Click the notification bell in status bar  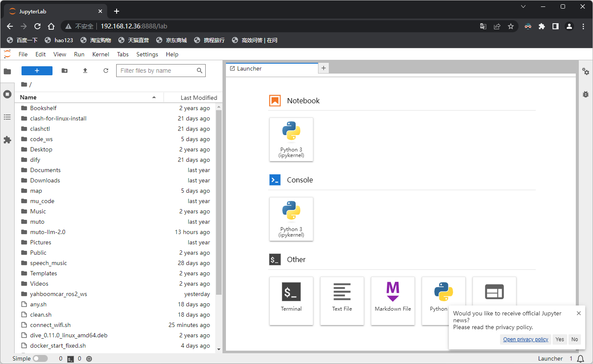pos(581,358)
